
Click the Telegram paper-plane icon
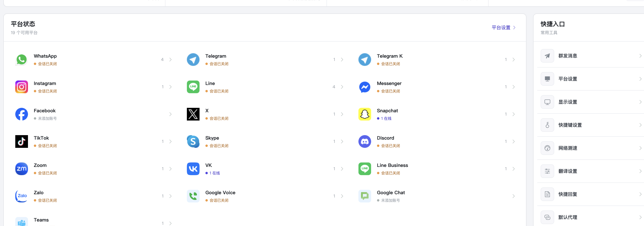(193, 60)
